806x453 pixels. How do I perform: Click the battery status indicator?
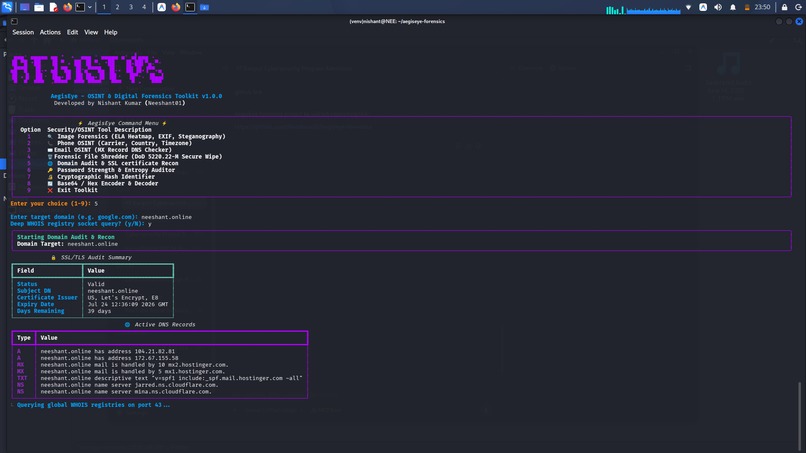pyautogui.click(x=747, y=7)
